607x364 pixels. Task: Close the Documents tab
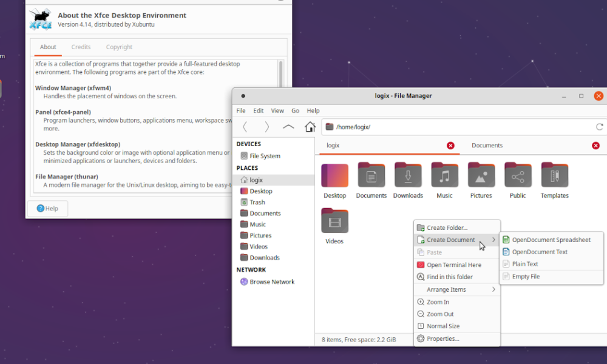pos(596,146)
